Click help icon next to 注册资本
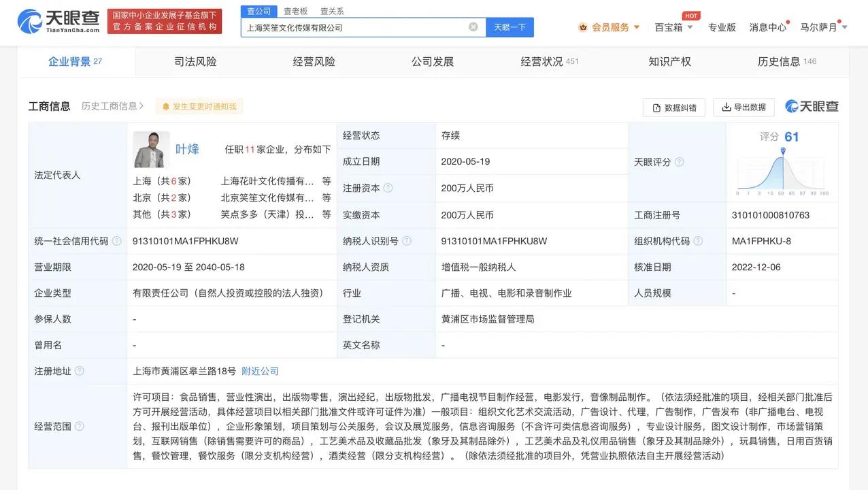Screen dimensions: 868x490 pos(388,189)
